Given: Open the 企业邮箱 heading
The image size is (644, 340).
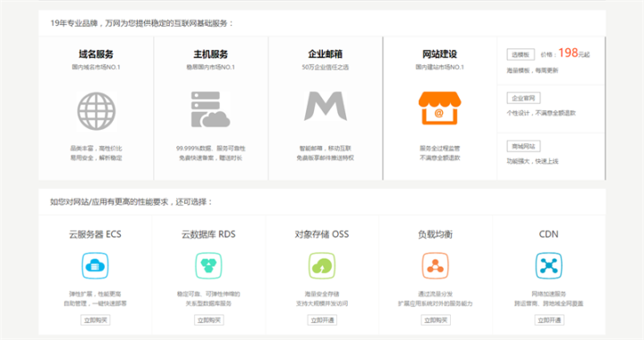Looking at the screenshot, I should coord(326,55).
